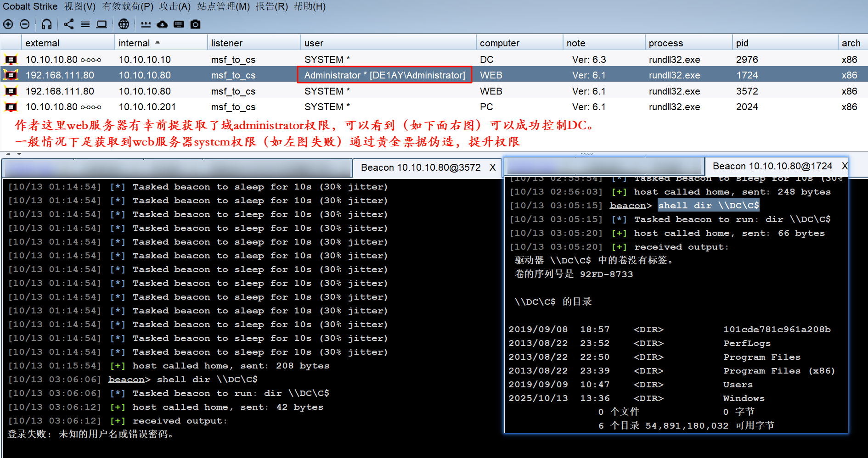This screenshot has width=868, height=458.
Task: Click directory entry PerfLogs
Action: (747, 343)
